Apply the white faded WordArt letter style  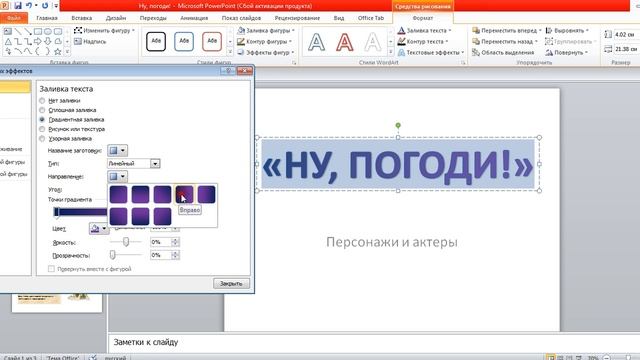372,42
